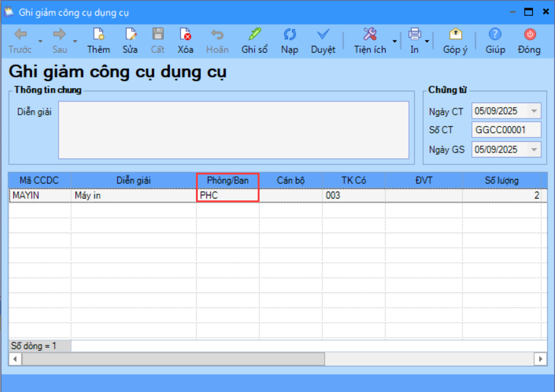
Task: Add a new voucher with Thêm
Action: (98, 41)
